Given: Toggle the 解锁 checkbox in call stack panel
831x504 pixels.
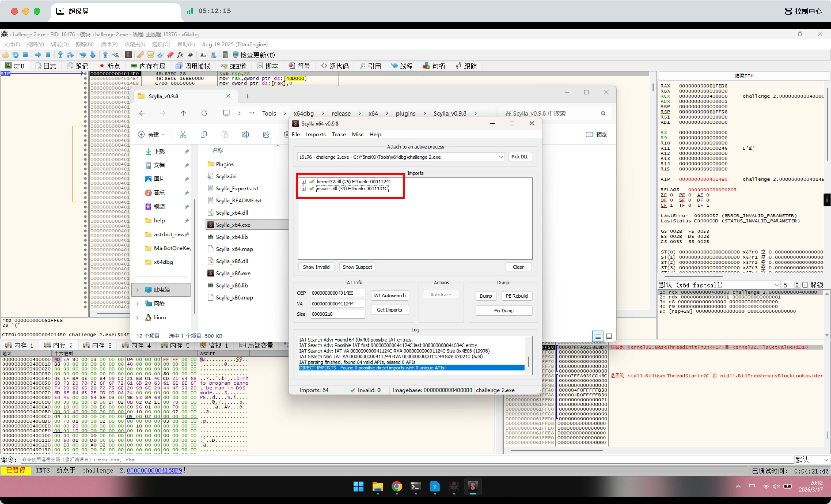Looking at the screenshot, I should pos(805,285).
